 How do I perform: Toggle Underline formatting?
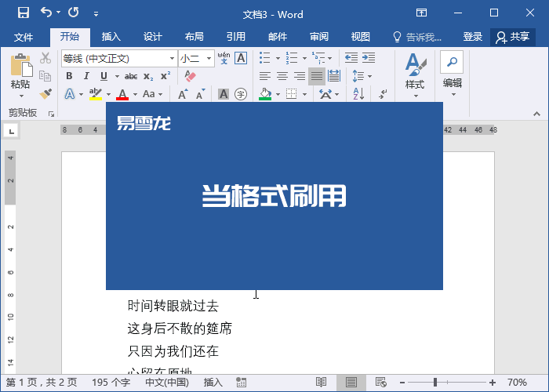click(104, 76)
